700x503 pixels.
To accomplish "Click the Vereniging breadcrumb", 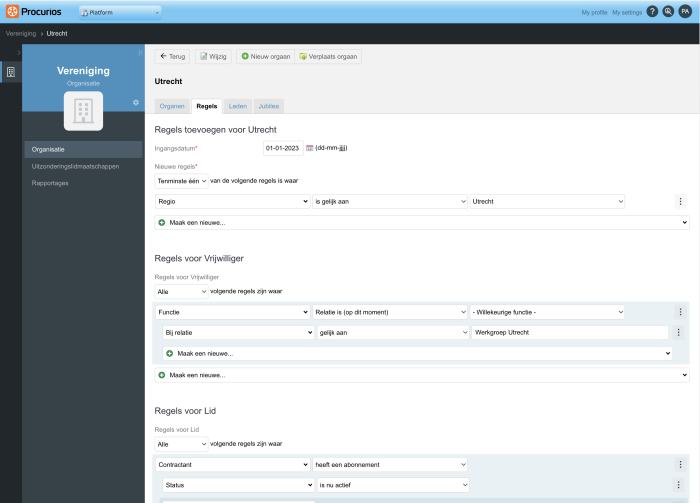I will tap(21, 33).
